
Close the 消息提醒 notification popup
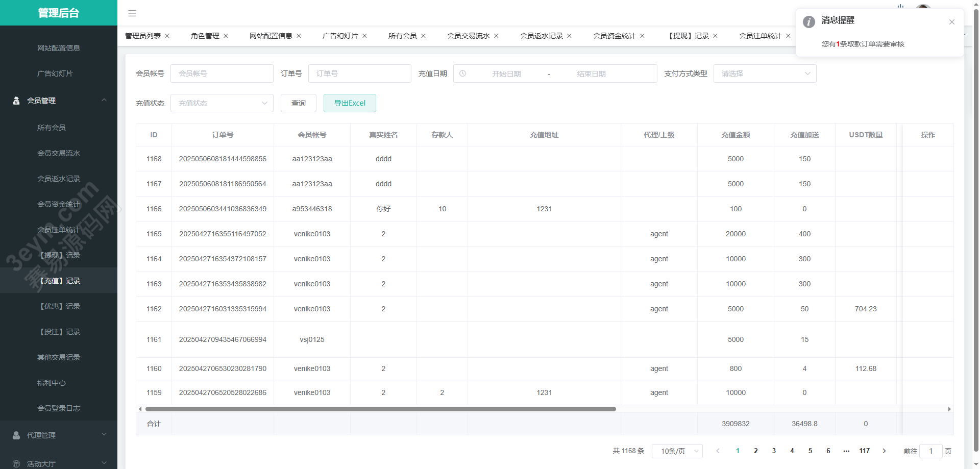[x=951, y=22]
